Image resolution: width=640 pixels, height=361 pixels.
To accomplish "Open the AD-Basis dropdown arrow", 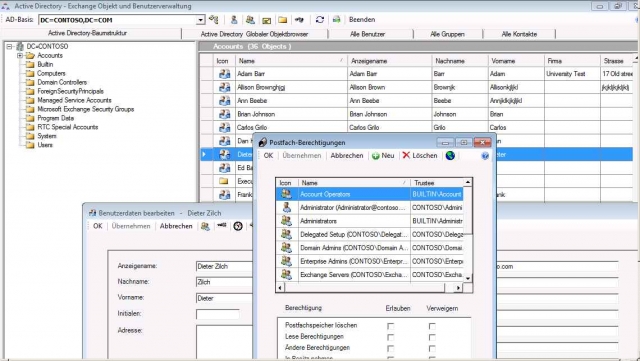I will click(200, 20).
